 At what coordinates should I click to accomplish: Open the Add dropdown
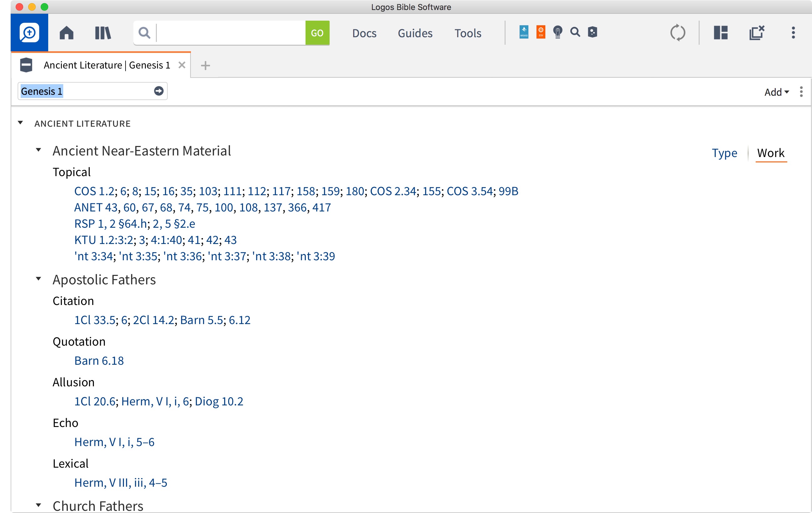point(777,92)
